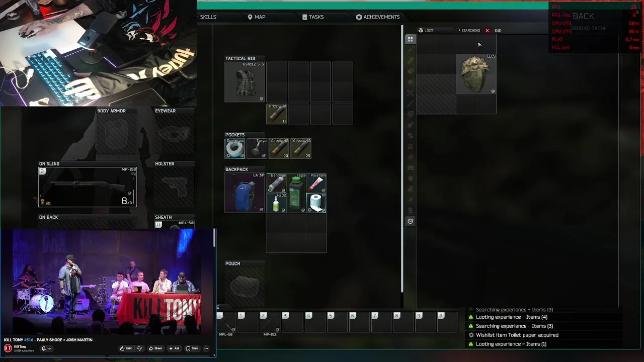Viewport: 644px width, 362px height.
Task: Dislike the Kill Tony video
Action: tap(139, 348)
